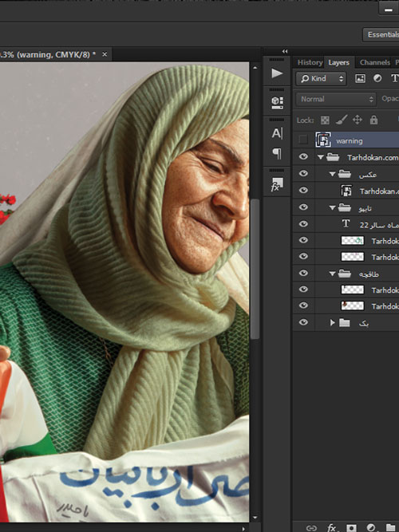Click Link layers icon at panel bottom
The image size is (399, 532).
tap(311, 528)
